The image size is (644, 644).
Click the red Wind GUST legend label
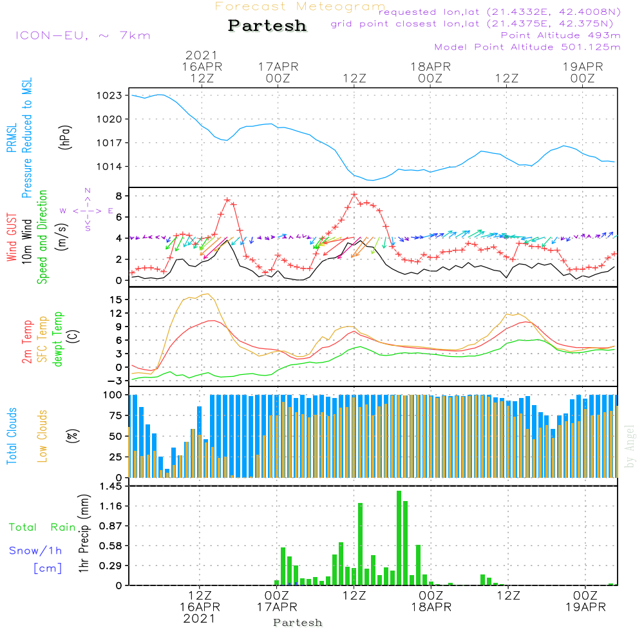click(x=12, y=240)
